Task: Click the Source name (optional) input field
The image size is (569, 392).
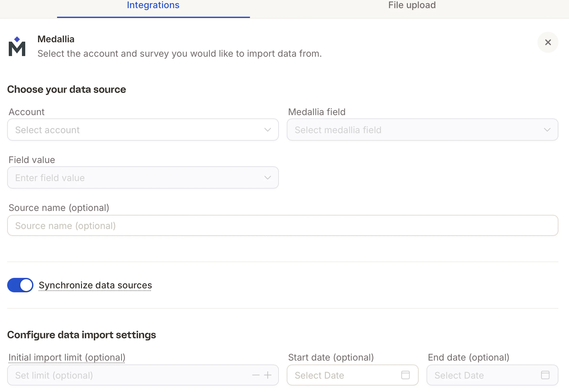Action: pyautogui.click(x=283, y=226)
